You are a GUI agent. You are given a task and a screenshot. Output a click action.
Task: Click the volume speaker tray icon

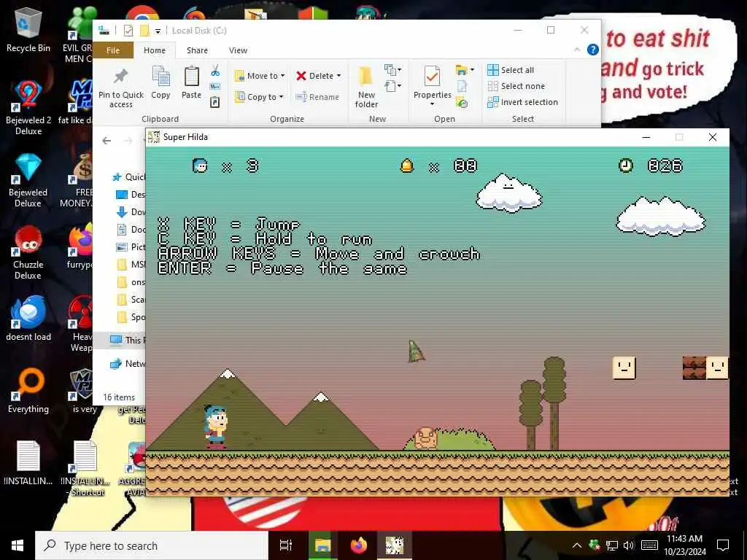click(629, 545)
